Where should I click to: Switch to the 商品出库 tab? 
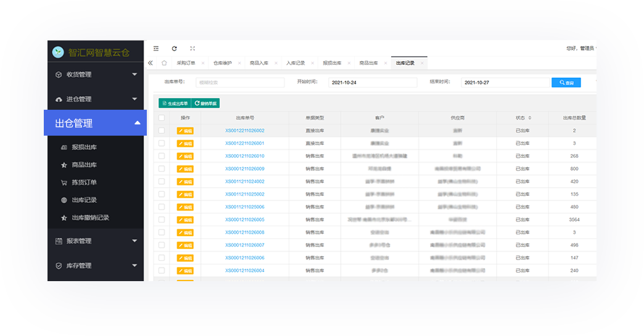coord(369,63)
